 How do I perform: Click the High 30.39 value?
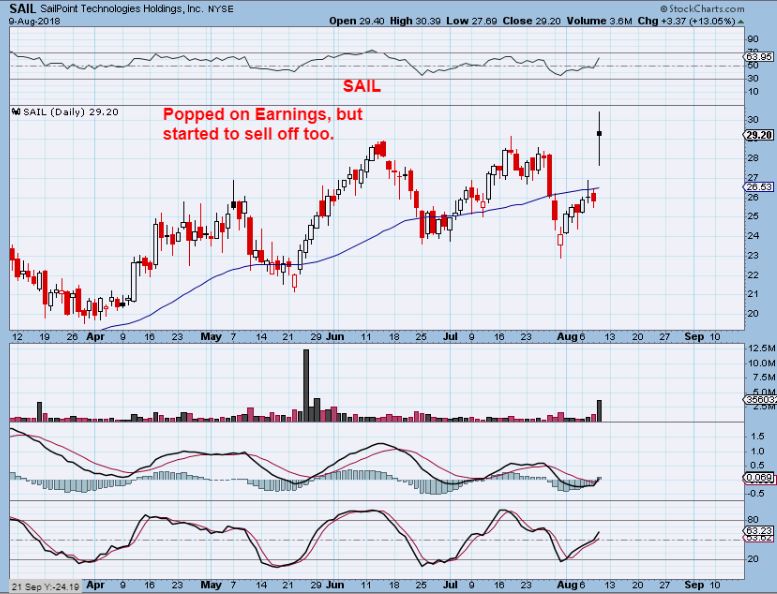pos(416,21)
